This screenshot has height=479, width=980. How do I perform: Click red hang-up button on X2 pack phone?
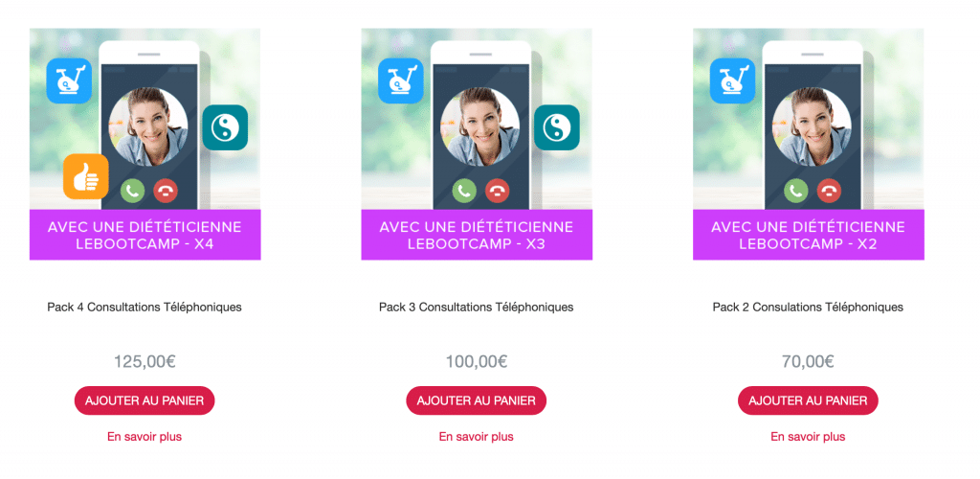click(x=830, y=191)
